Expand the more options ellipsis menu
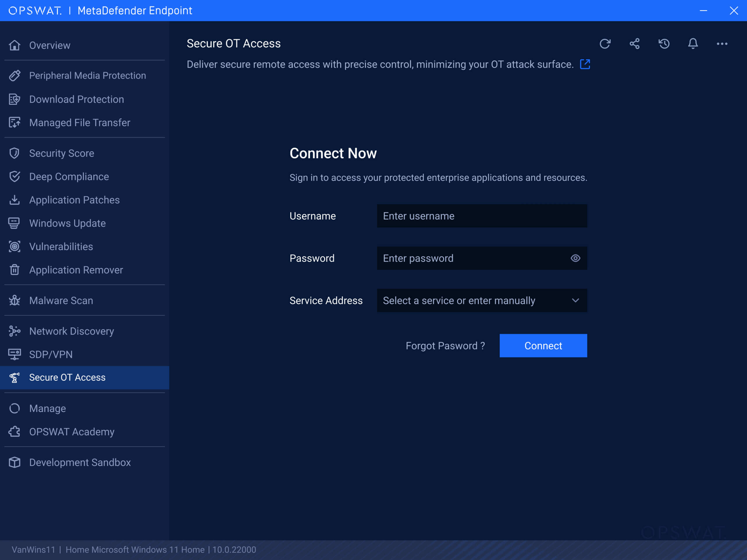 tap(721, 44)
